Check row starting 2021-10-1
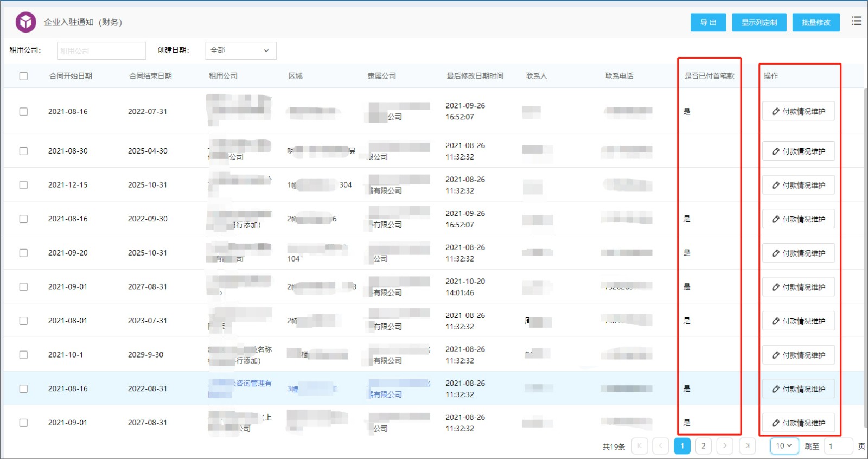This screenshot has height=459, width=868. (23, 355)
